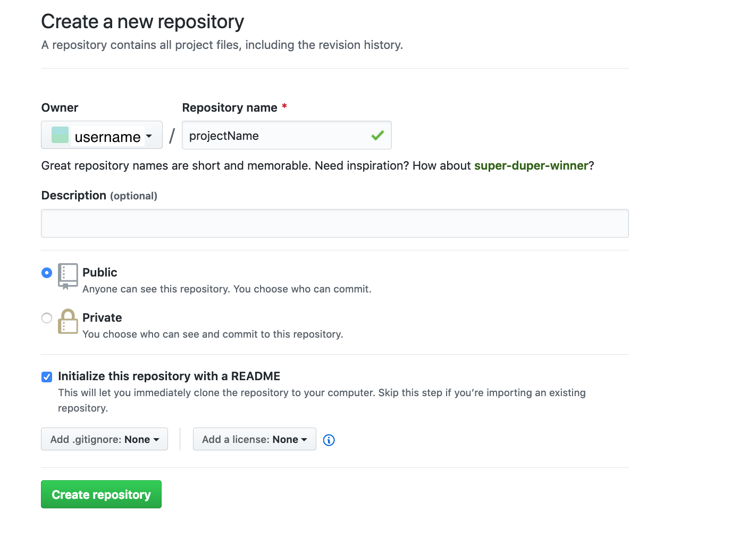Click the private repository lock icon
This screenshot has width=756, height=536.
point(68,321)
